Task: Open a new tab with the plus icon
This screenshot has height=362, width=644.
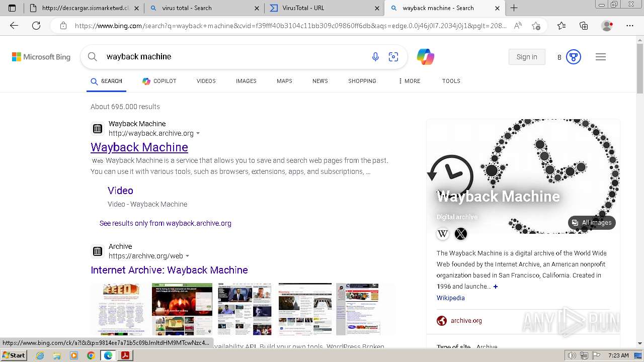Action: pos(514,8)
